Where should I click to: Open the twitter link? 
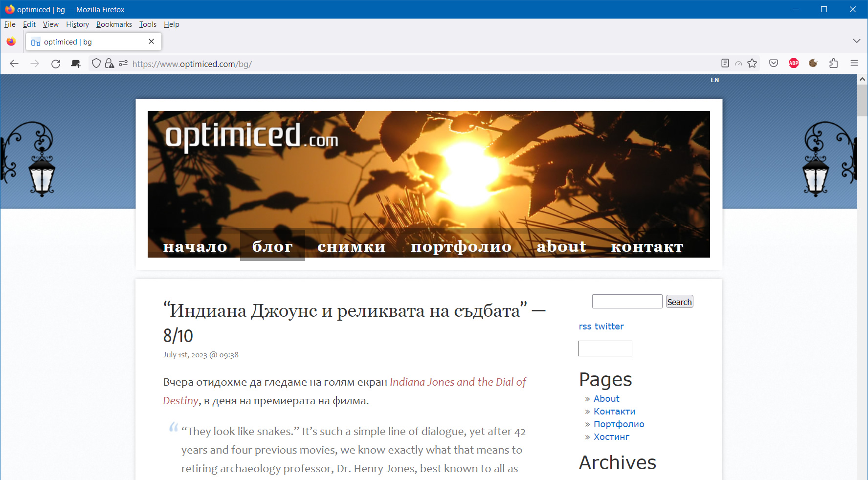[x=609, y=327]
